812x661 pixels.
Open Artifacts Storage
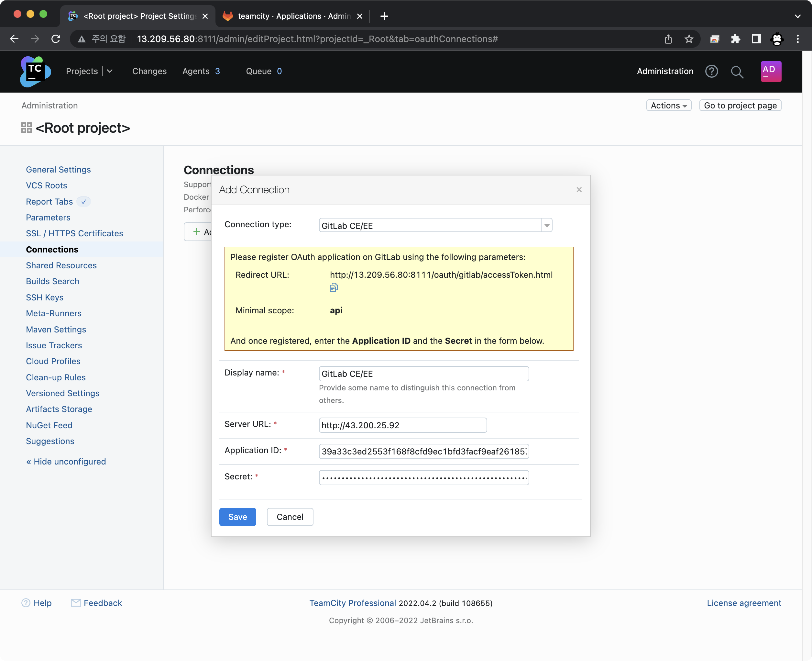[59, 409]
